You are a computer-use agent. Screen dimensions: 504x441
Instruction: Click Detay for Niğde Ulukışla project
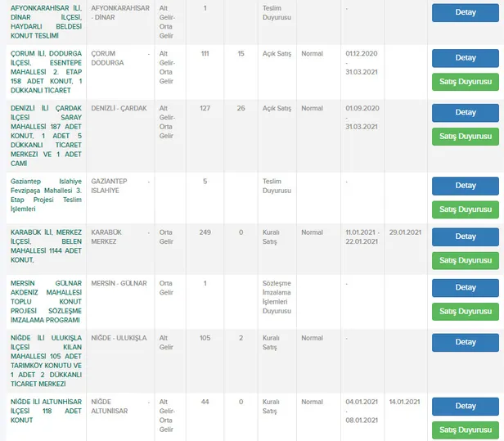(465, 342)
